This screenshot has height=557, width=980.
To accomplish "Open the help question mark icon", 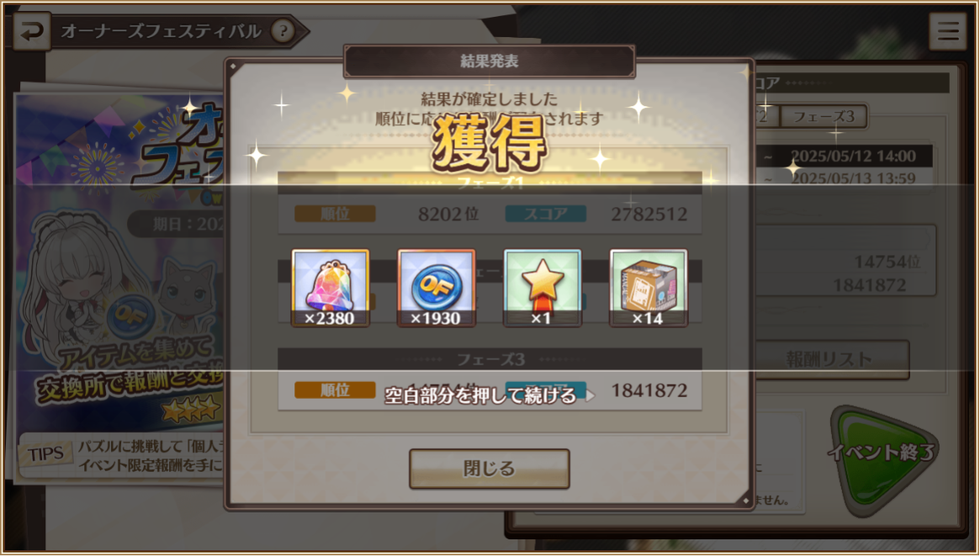I will point(283,30).
